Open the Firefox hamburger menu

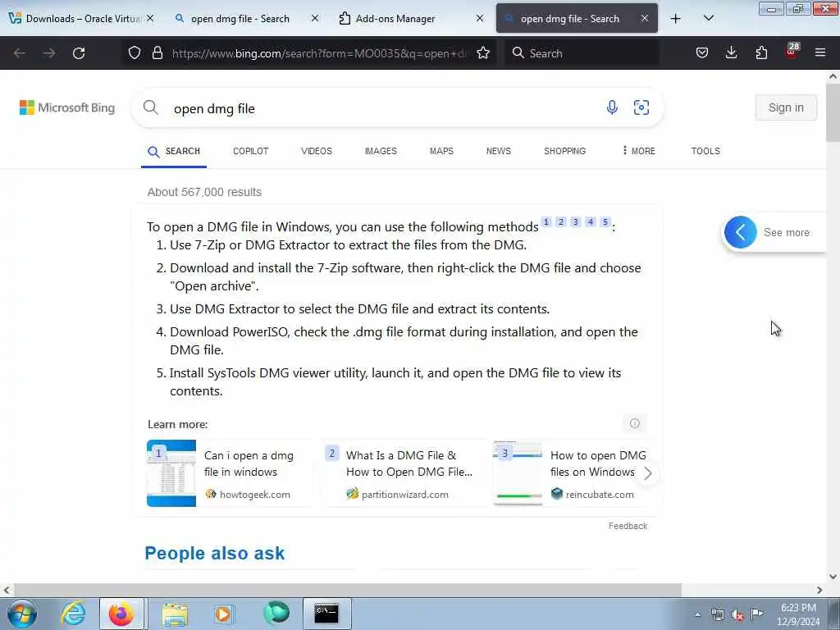click(x=820, y=52)
